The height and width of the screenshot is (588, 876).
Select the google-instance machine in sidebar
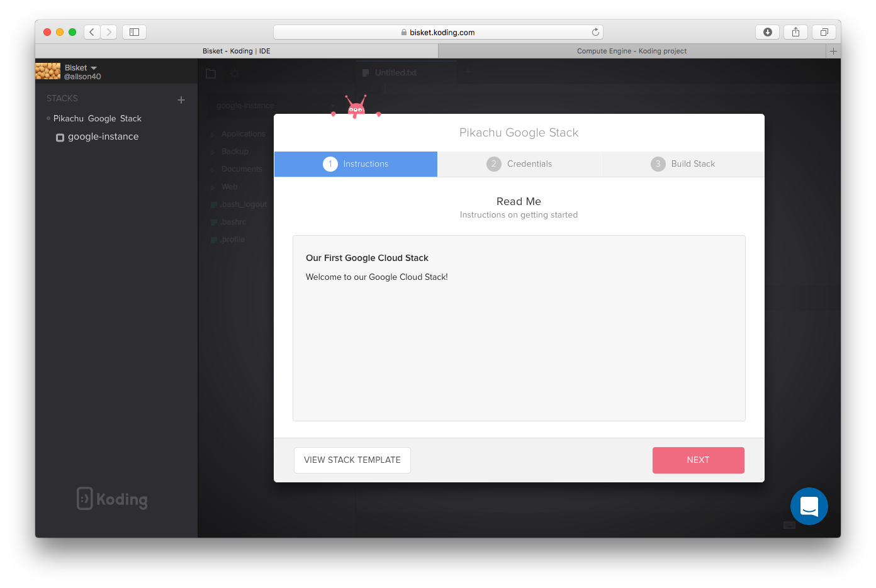[103, 137]
